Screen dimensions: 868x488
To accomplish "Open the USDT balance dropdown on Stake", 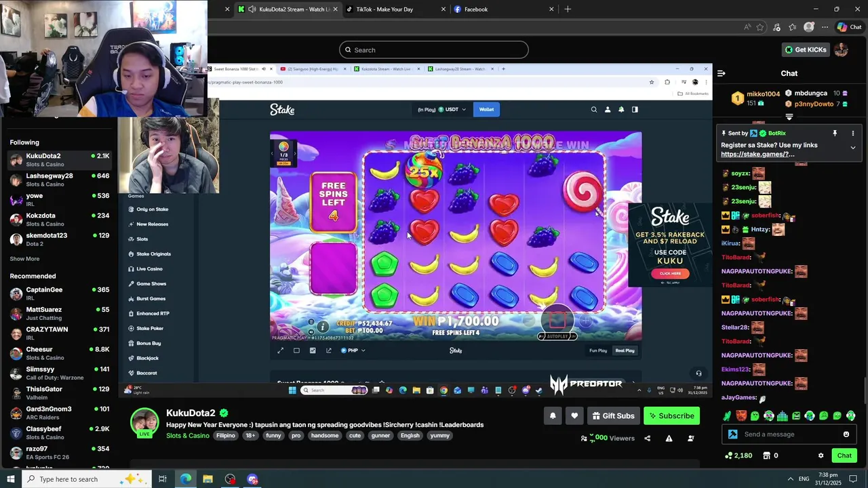I will 452,109.
